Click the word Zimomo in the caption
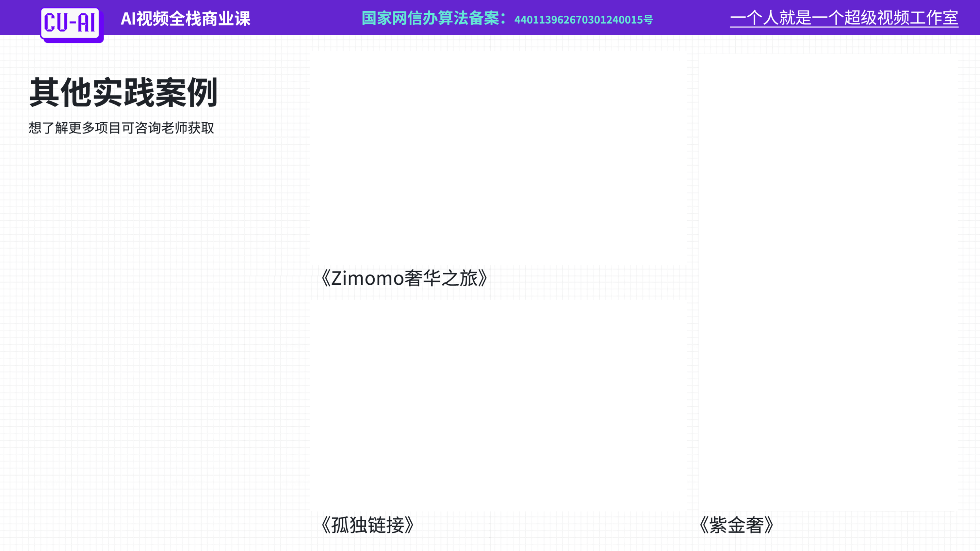 367,278
